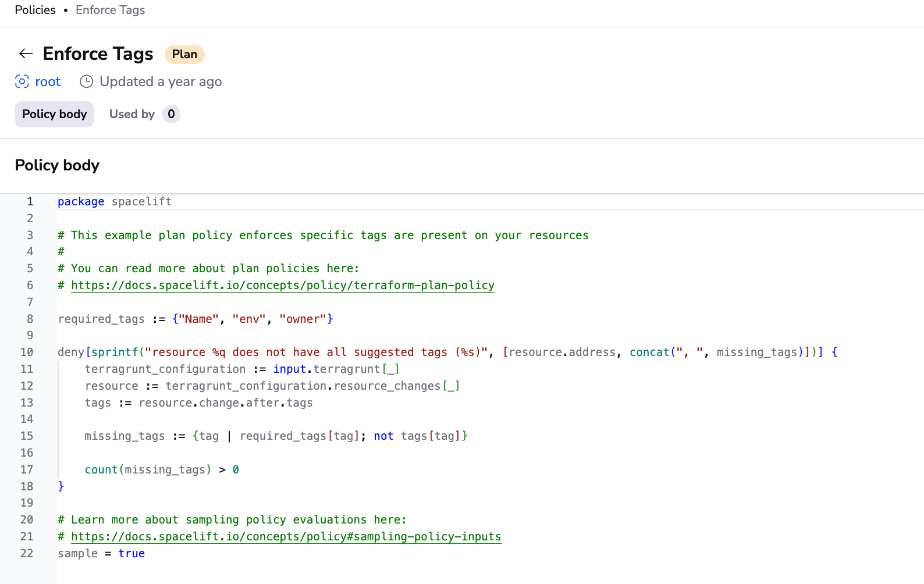Click line number 22 in the gutter
The image size is (924, 584).
pos(27,553)
